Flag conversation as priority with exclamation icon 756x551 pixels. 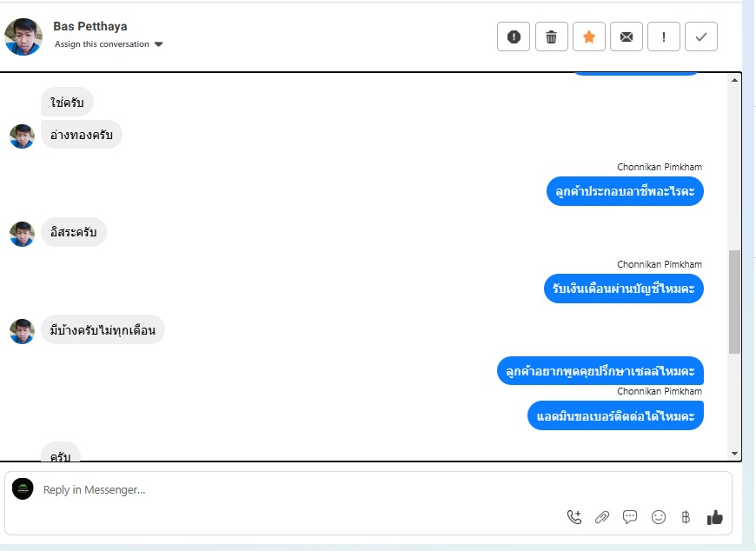(664, 37)
